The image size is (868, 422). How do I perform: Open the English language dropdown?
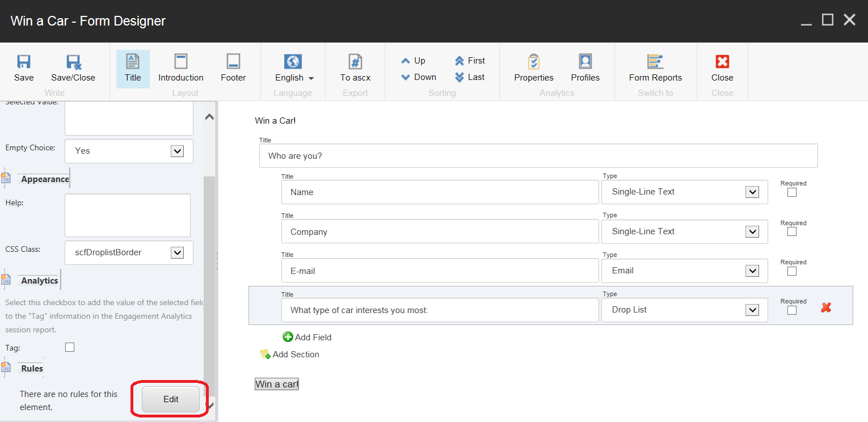294,78
